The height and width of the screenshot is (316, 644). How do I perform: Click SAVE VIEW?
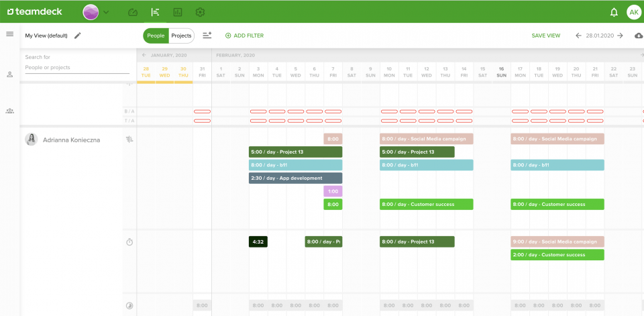[x=546, y=36]
